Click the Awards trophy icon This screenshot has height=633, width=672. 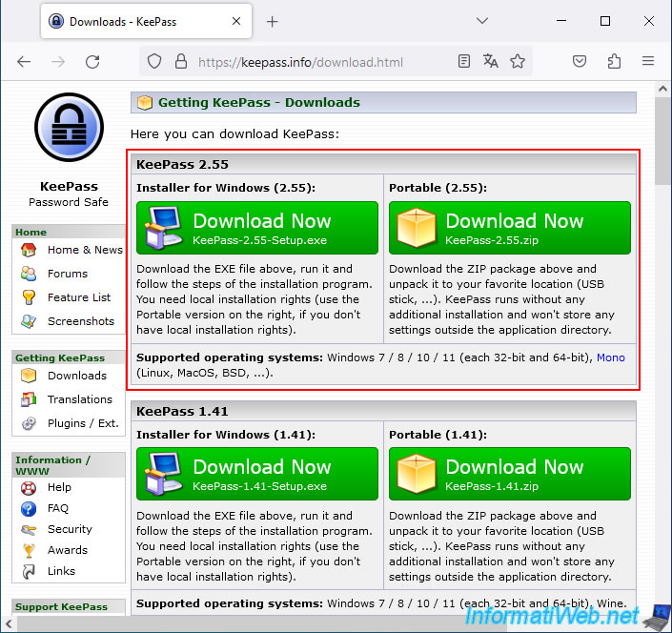(x=29, y=551)
